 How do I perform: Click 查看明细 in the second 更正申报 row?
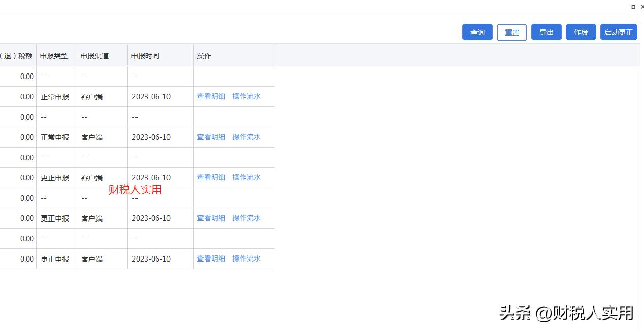click(211, 218)
